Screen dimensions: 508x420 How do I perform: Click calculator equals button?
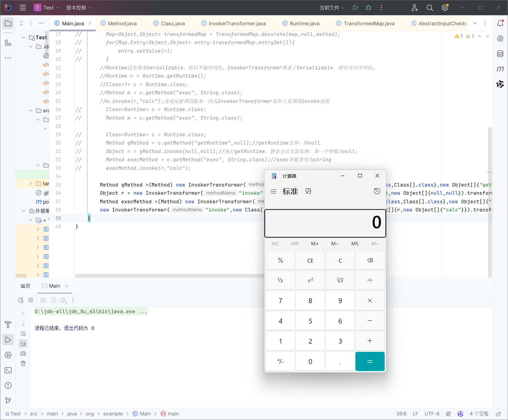pos(370,361)
